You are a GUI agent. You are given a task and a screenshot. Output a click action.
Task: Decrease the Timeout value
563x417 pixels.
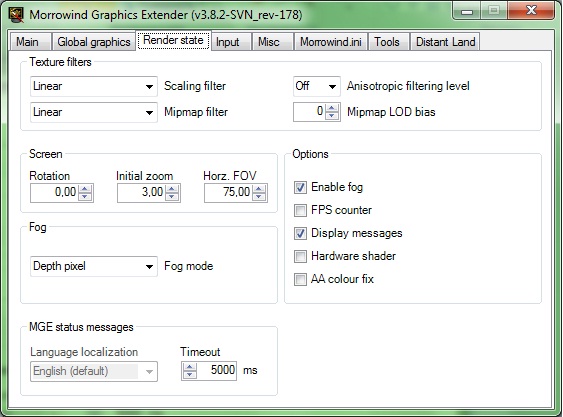tap(189, 375)
